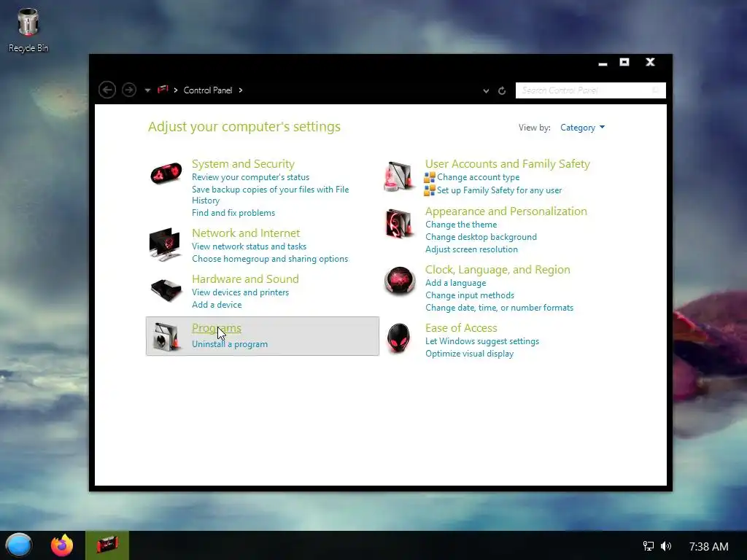Screen dimensions: 747x560
Task: Click View devices and printers
Action: 240,292
